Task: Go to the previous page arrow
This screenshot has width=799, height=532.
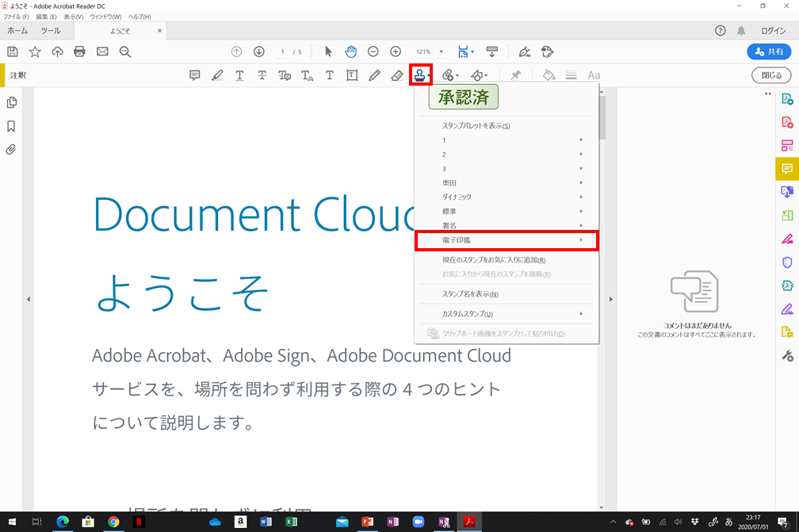Action: coord(236,52)
